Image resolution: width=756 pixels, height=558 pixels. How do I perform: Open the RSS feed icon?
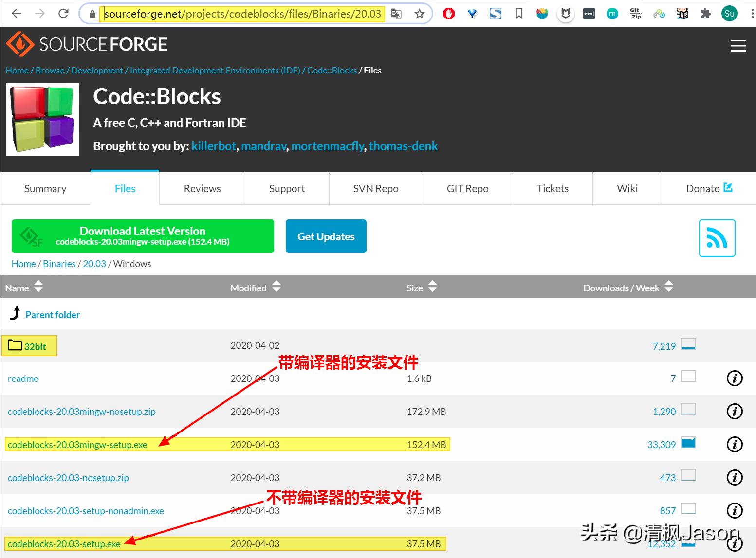(x=717, y=238)
